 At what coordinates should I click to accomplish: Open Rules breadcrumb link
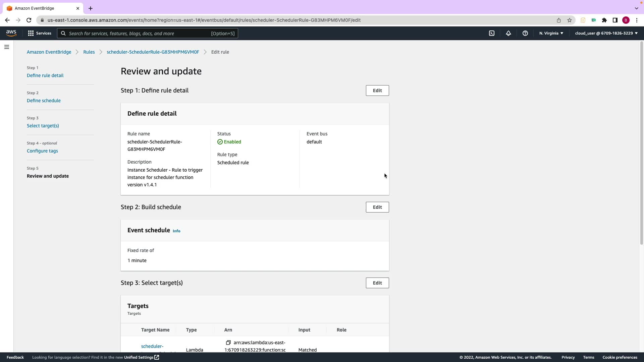89,52
